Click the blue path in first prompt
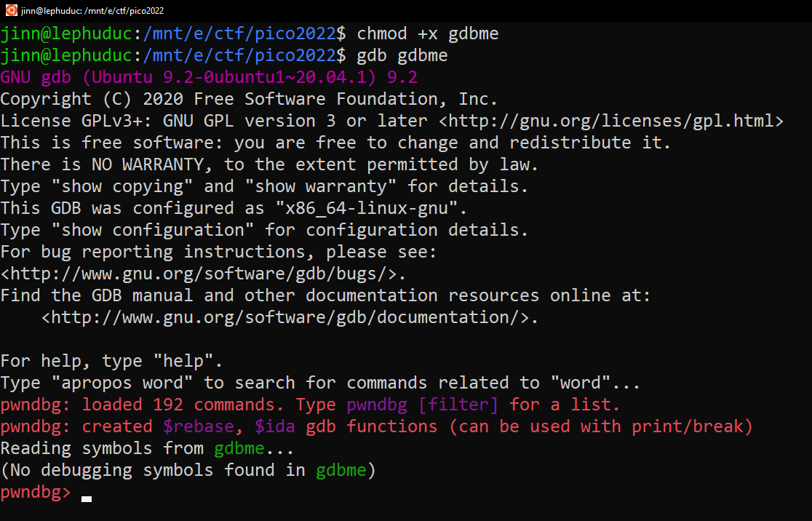The image size is (812, 521). point(239,34)
